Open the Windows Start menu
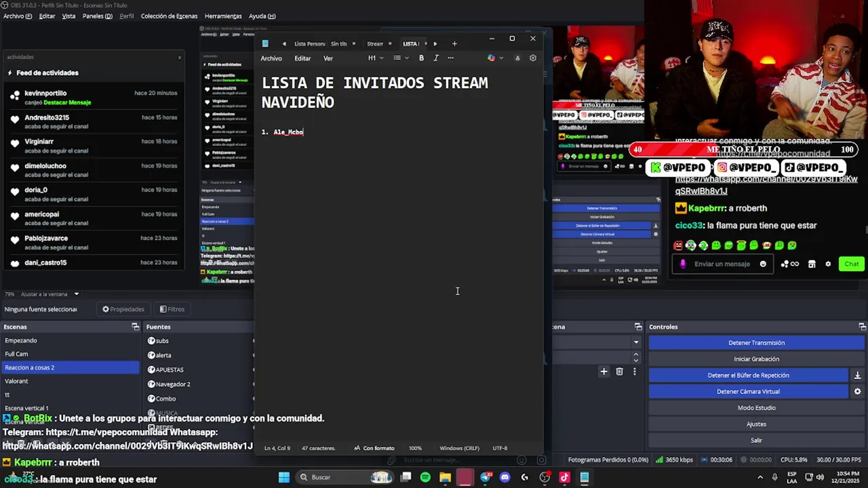This screenshot has height=488, width=868. point(284,477)
